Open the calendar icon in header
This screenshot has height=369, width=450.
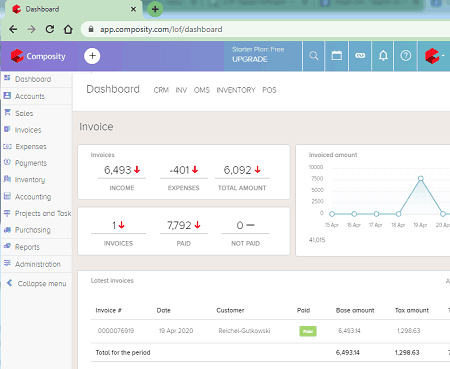click(x=337, y=56)
